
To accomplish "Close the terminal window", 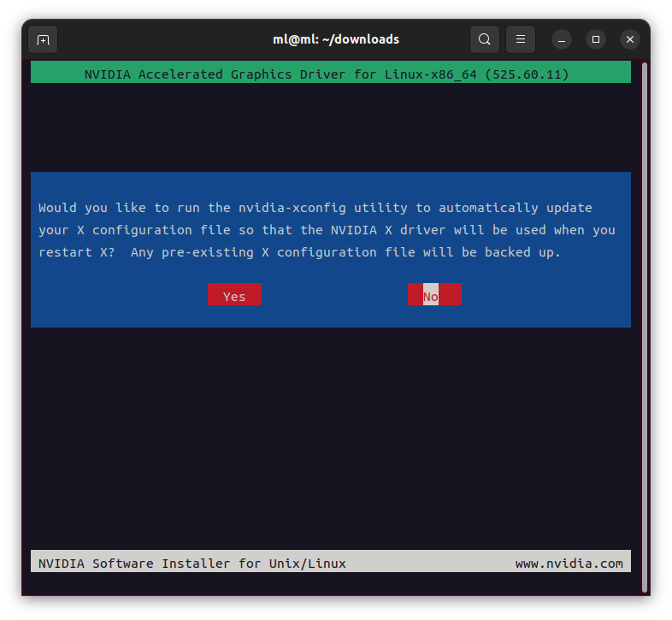I will pos(630,39).
